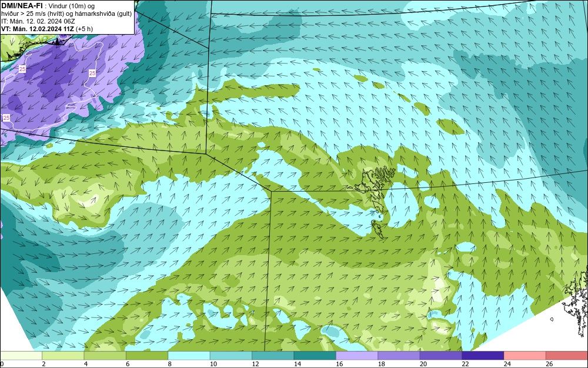Click the legend scale value '26'

[549, 364]
